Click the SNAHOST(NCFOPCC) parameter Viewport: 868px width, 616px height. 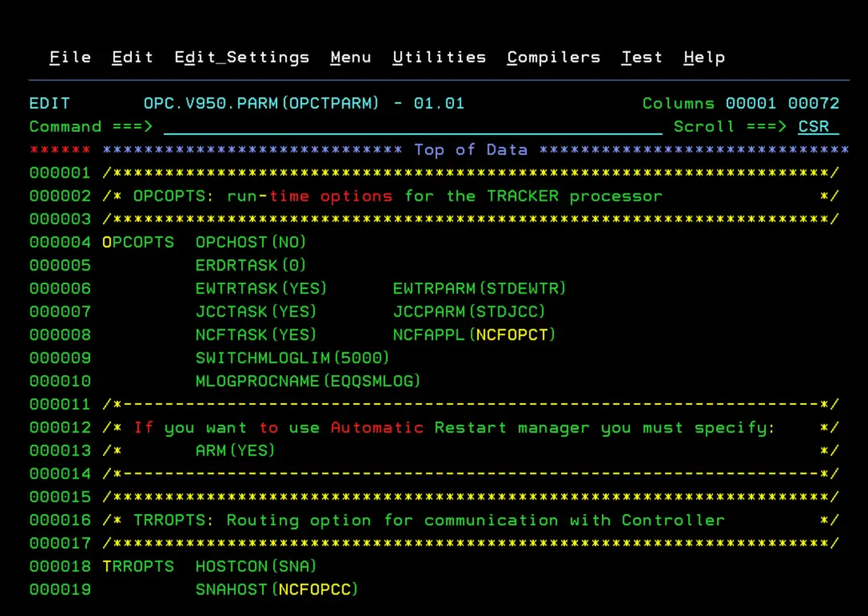[276, 589]
